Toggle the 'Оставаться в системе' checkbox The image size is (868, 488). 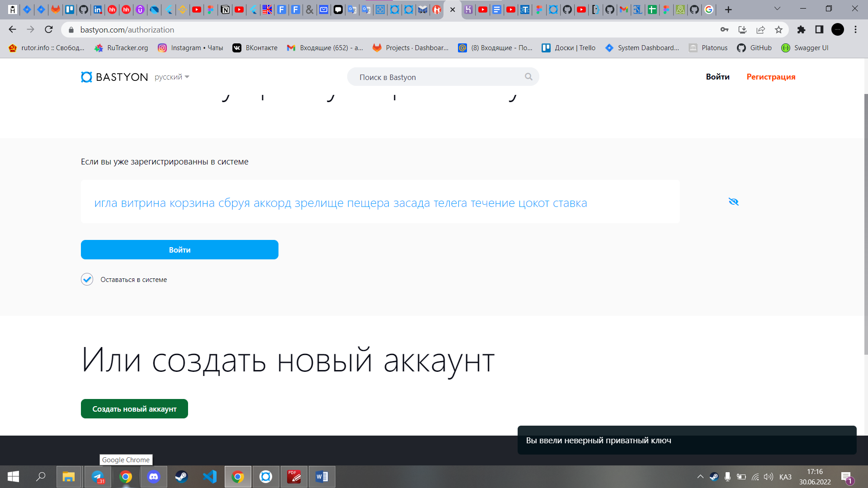(x=87, y=279)
